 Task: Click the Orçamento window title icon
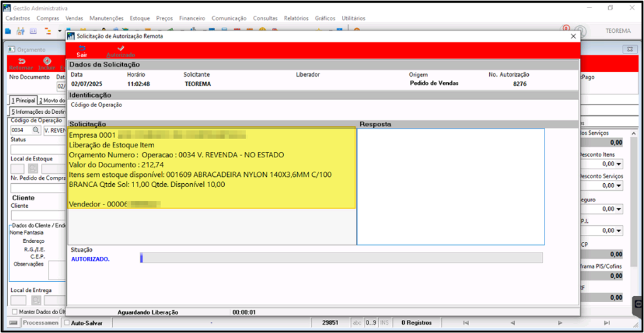coord(11,49)
